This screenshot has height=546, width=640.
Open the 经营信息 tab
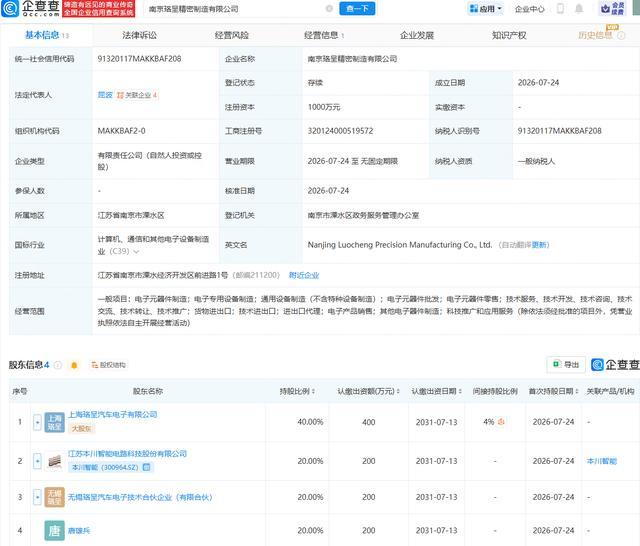[x=324, y=36]
